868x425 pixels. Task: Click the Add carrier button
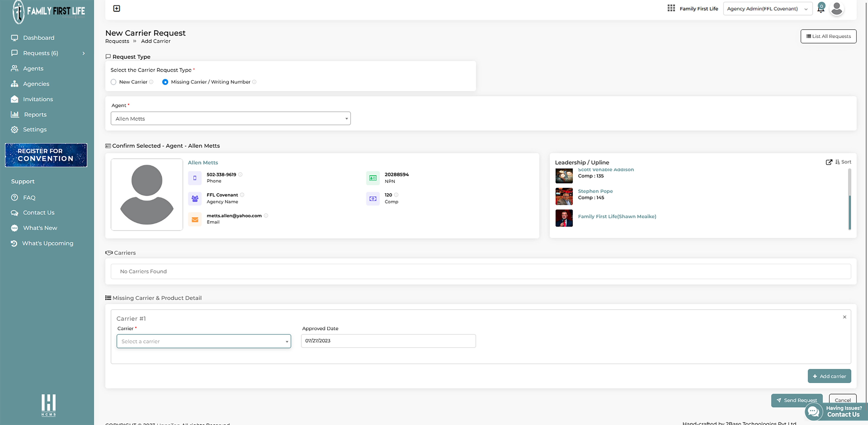[829, 376]
